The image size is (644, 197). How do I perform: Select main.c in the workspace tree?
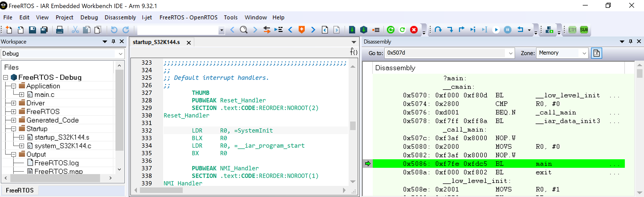[44, 95]
